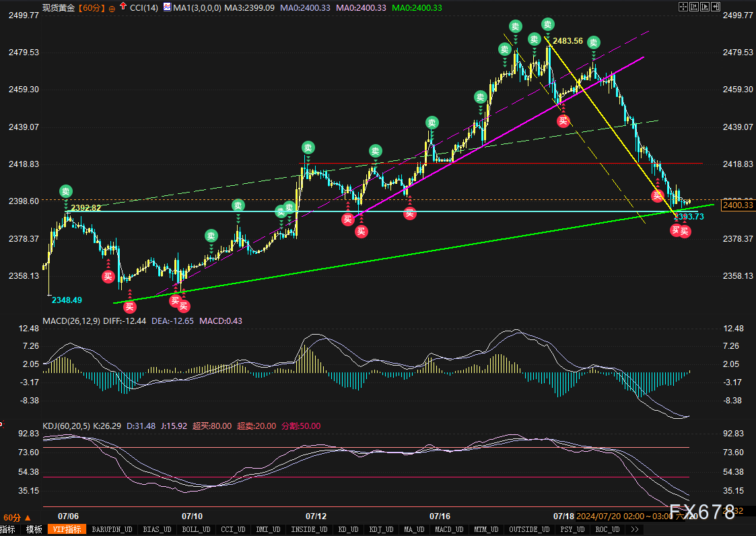Click the circled plus icon after 60分

pos(112,8)
